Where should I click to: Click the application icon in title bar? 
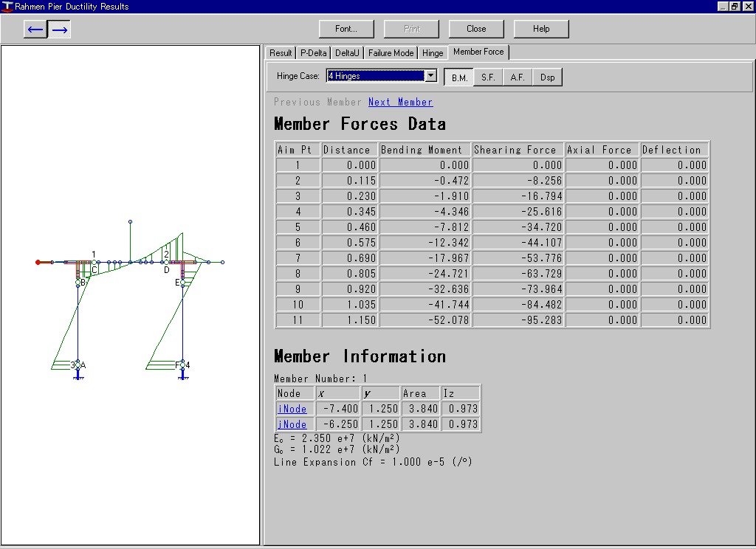[x=7, y=7]
